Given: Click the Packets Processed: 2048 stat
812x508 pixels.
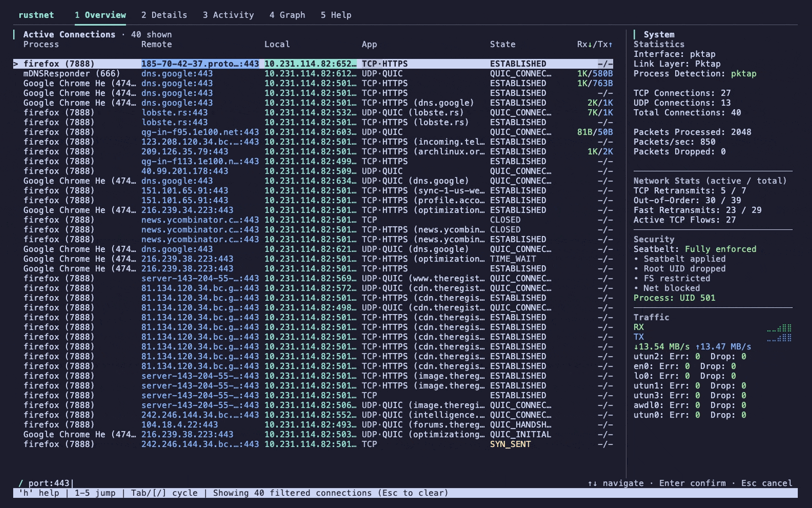Looking at the screenshot, I should [x=692, y=132].
